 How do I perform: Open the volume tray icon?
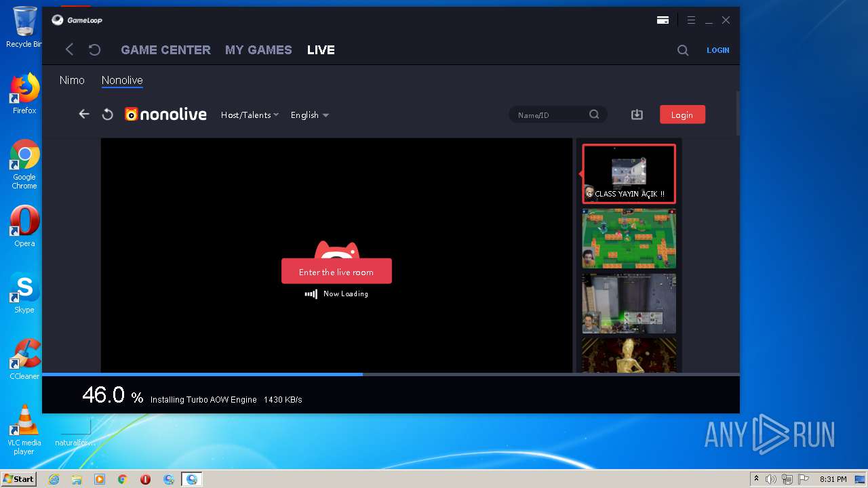coord(771,479)
